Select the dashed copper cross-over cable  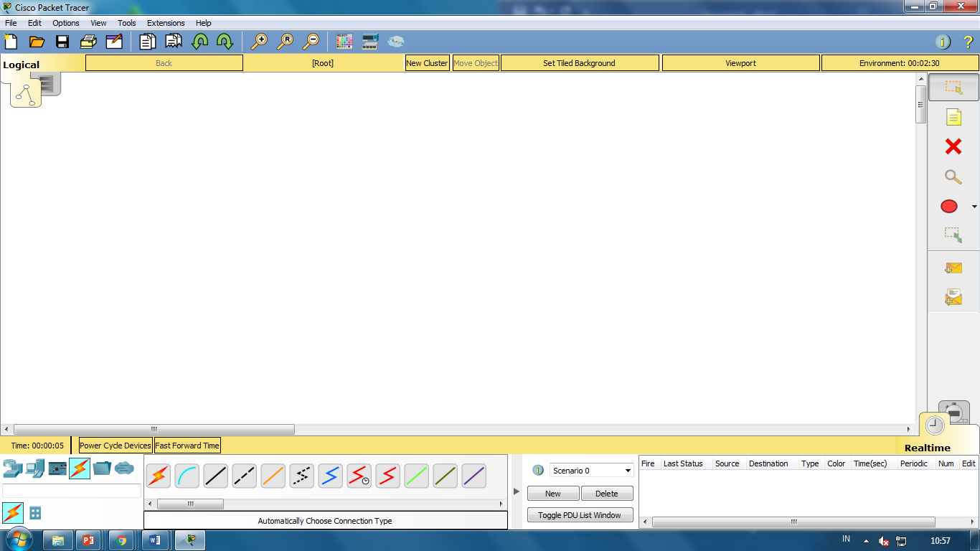click(x=245, y=476)
